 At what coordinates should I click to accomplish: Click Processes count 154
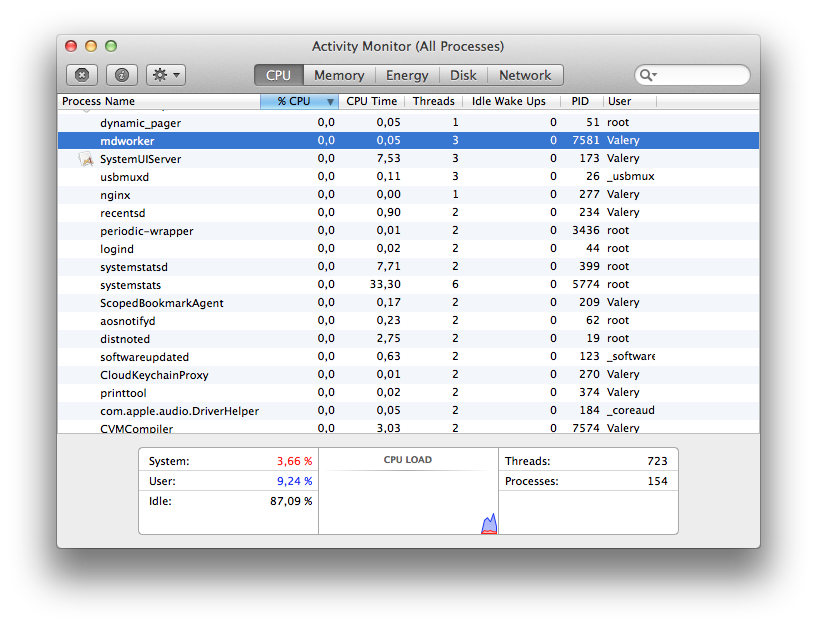point(657,481)
